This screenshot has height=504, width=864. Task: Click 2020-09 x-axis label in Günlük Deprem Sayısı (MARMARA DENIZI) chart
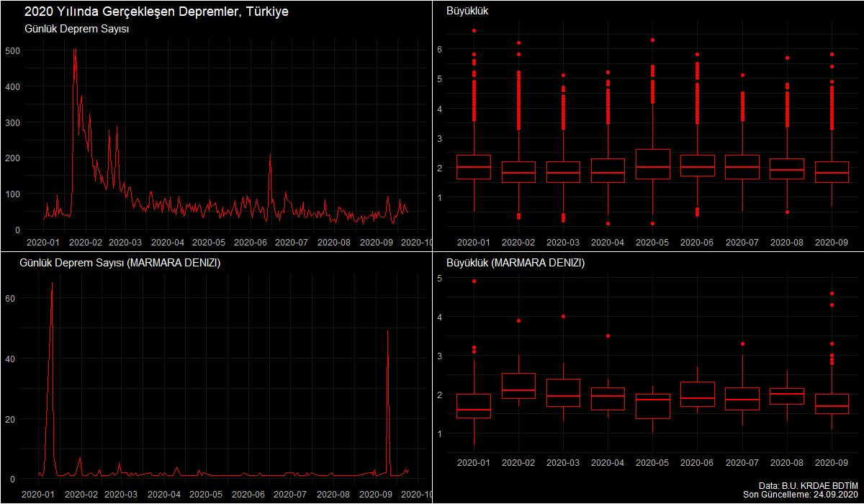[375, 495]
